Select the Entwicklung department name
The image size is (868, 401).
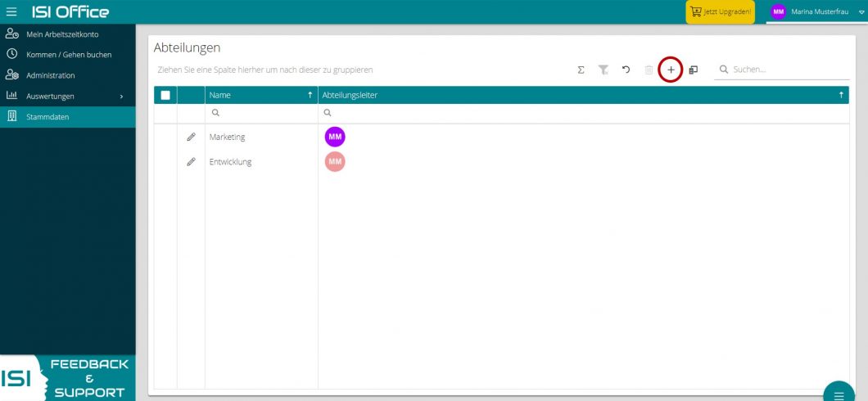[230, 162]
